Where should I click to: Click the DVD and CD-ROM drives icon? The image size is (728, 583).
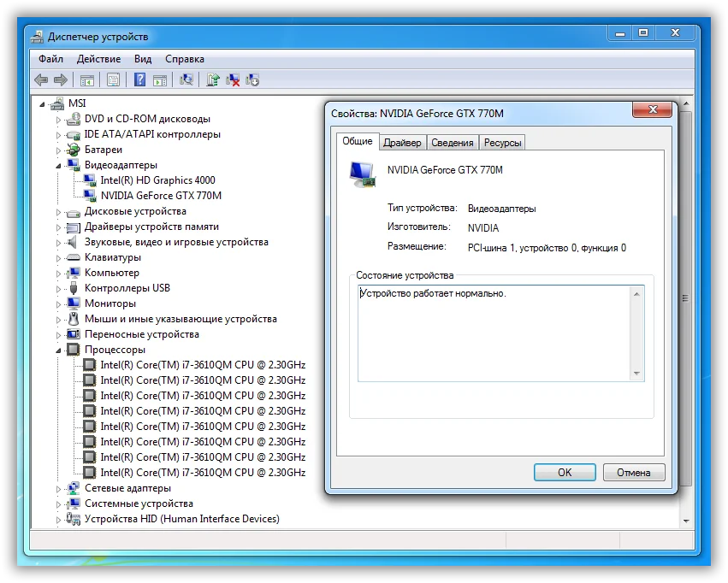pyautogui.click(x=74, y=119)
